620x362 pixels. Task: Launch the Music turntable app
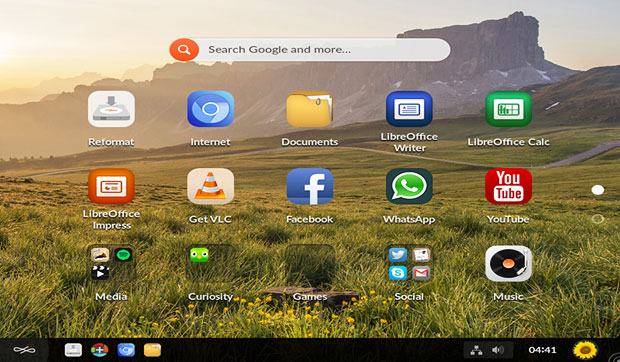508,264
